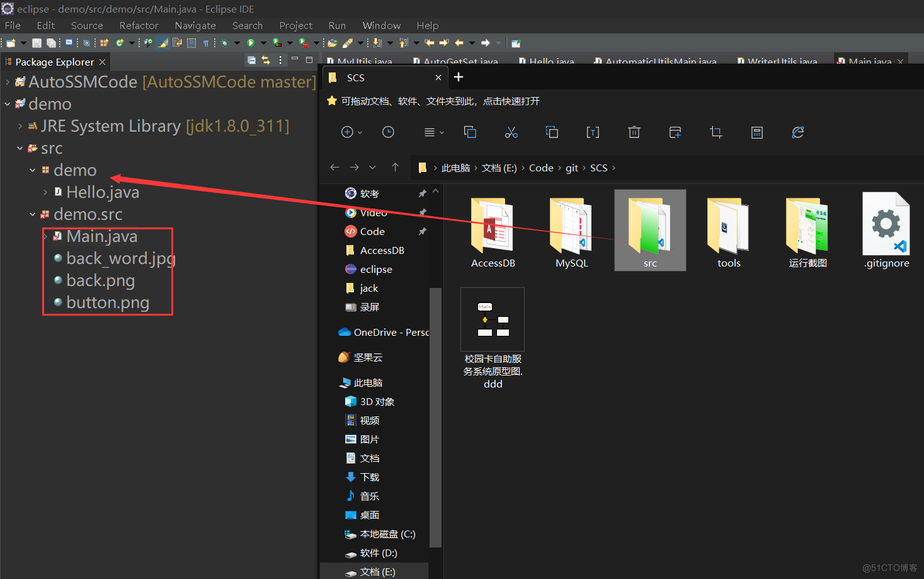Viewport: 924px width, 579px height.
Task: Toggle Skip All Breakpoints
Action: click(86, 43)
